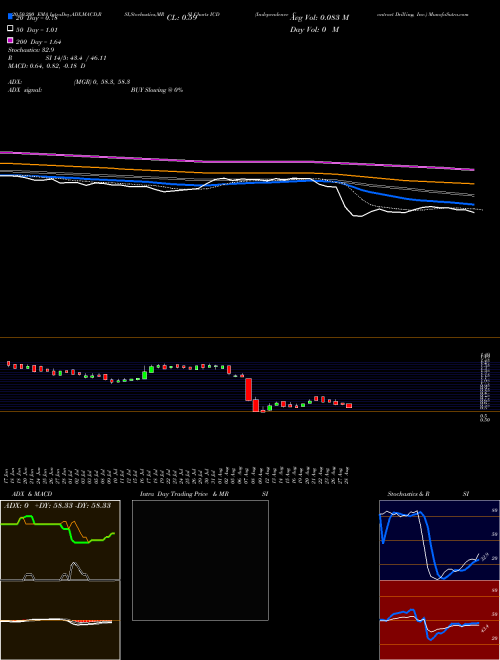Open the red RSI chart panel
This screenshot has height=660, width=500.
439,620
